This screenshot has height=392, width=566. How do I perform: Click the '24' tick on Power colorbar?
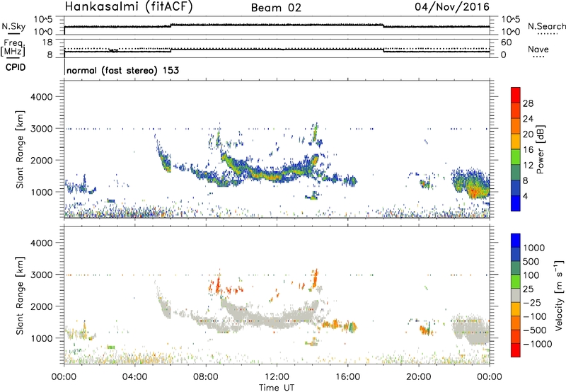click(529, 119)
